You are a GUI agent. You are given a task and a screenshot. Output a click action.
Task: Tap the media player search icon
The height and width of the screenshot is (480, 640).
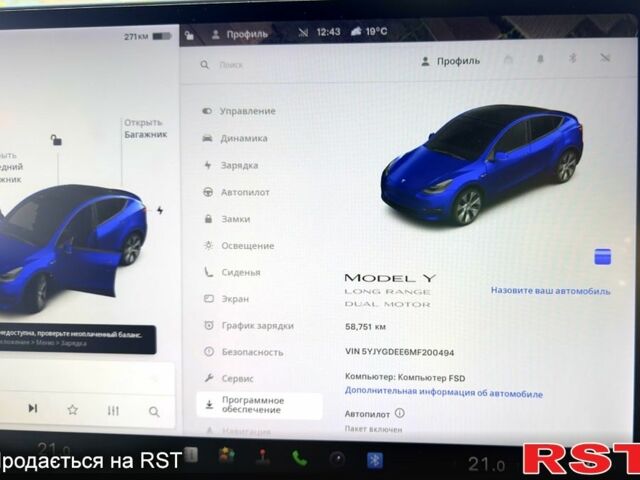tap(154, 412)
